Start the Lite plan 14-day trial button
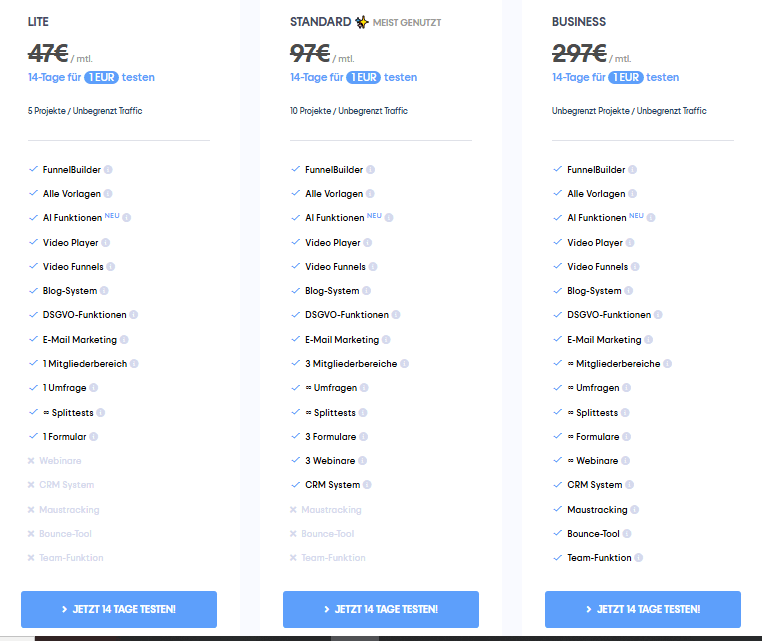Viewport: 762px width, 641px height. point(119,609)
